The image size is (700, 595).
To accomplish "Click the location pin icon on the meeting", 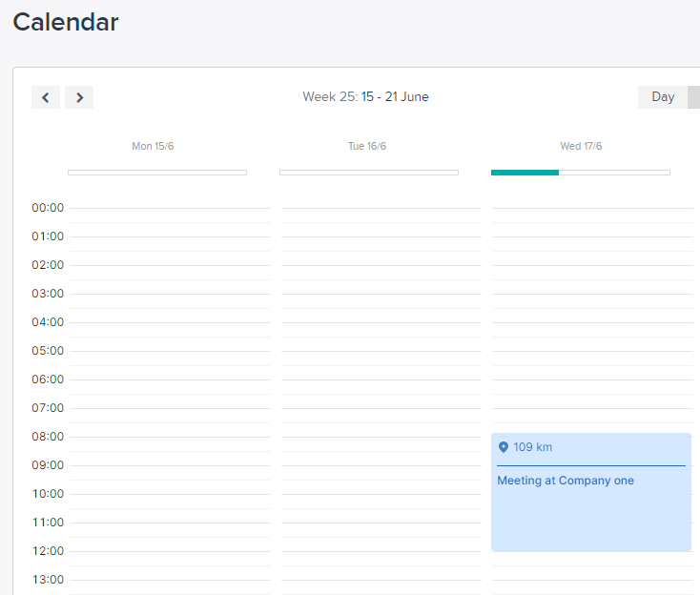I will click(504, 447).
